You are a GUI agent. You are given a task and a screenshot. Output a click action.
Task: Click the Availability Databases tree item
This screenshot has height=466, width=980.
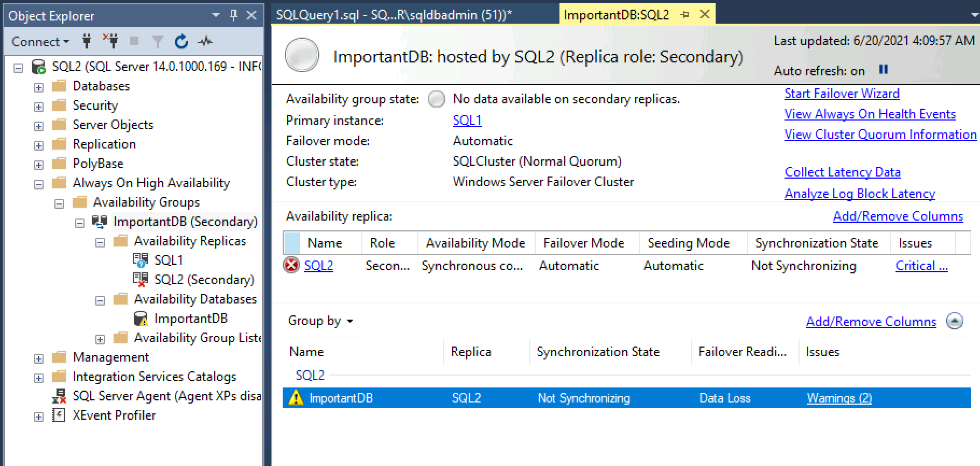point(195,299)
